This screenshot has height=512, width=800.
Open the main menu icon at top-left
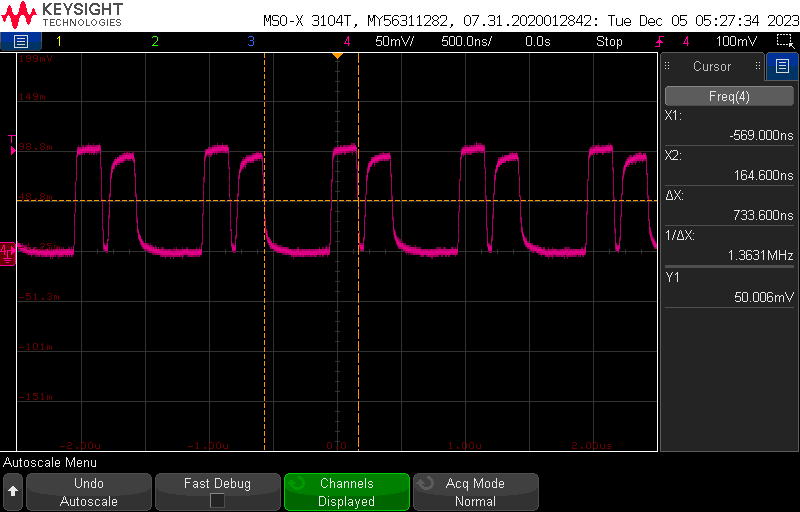21,41
